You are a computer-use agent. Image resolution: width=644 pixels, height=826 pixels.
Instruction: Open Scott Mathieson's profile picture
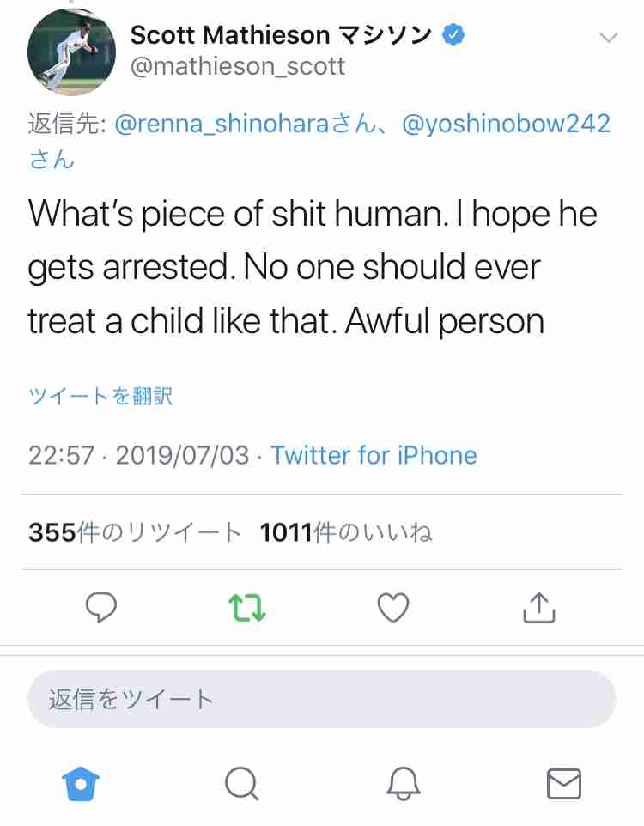click(x=71, y=52)
